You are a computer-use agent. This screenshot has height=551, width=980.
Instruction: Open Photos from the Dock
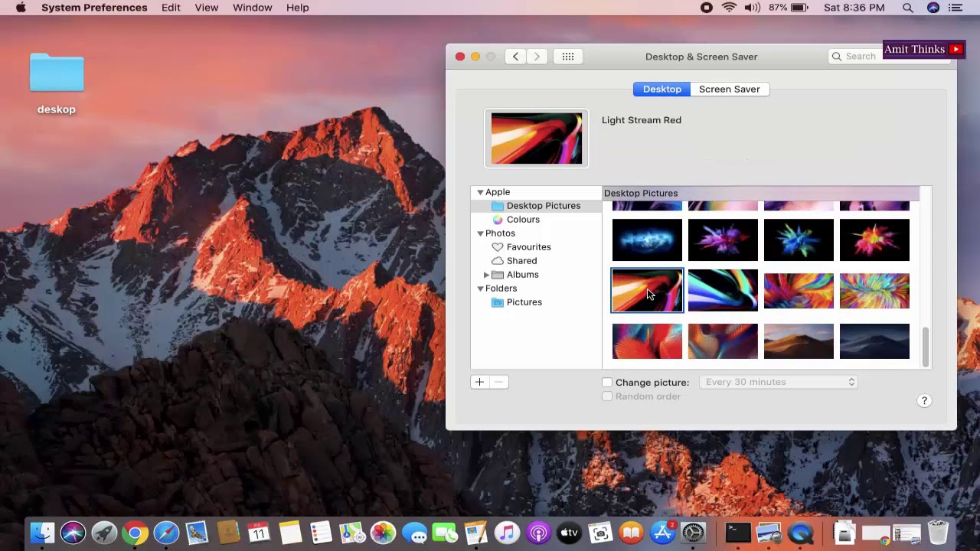383,533
